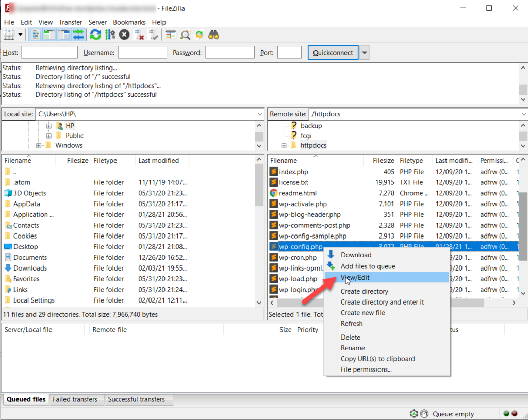Focus the Port input field
Viewport: 528px width, 420px height.
coord(290,53)
